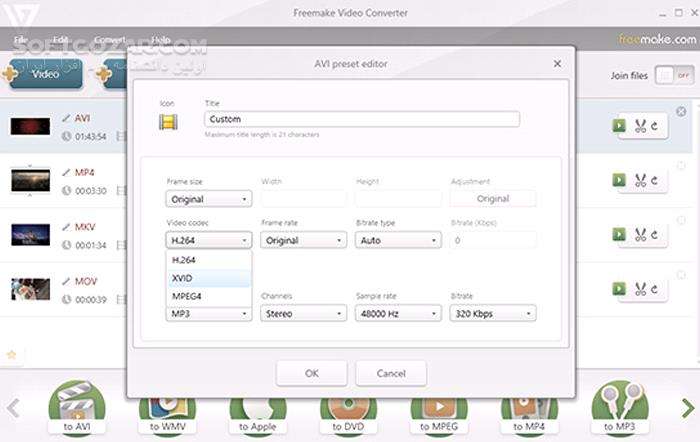Click the film strip preset icon

click(168, 121)
